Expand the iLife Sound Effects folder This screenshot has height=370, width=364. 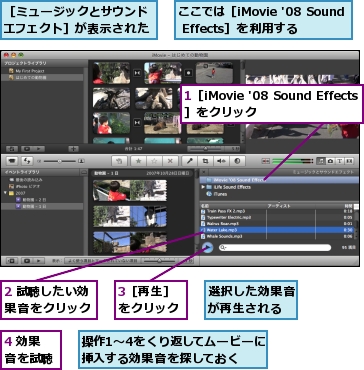pyautogui.click(x=203, y=187)
